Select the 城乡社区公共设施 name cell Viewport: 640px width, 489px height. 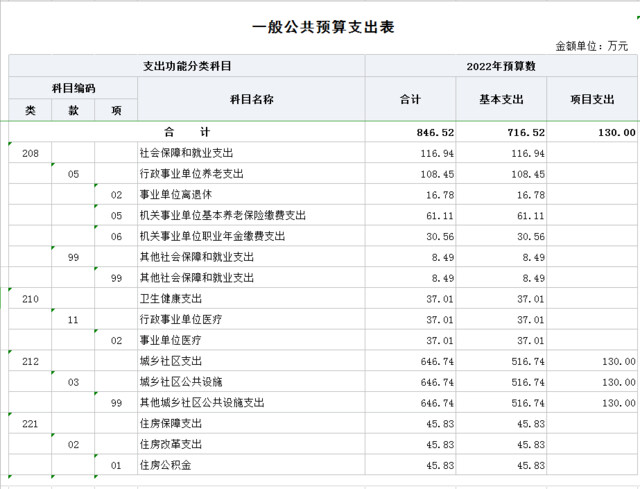click(181, 382)
